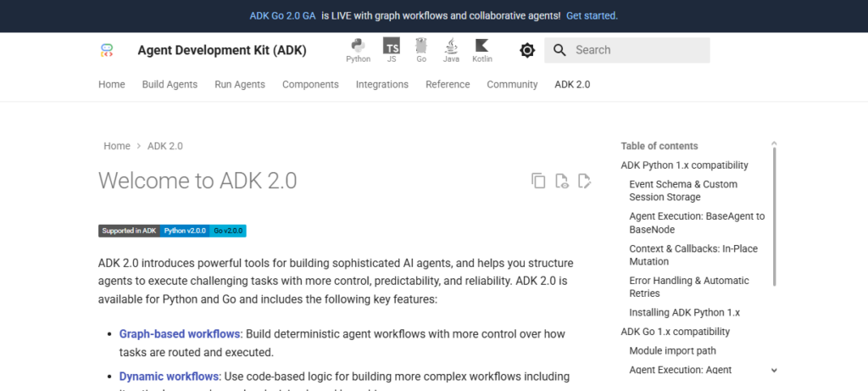Screen dimensions: 868x391
Task: Click the ADK logo icon
Action: 107,50
